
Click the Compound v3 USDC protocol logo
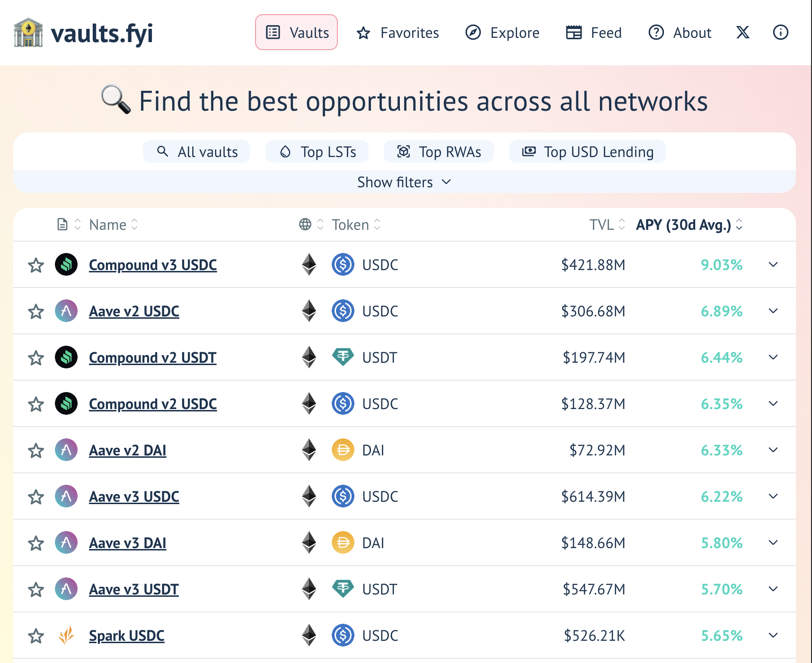[66, 264]
